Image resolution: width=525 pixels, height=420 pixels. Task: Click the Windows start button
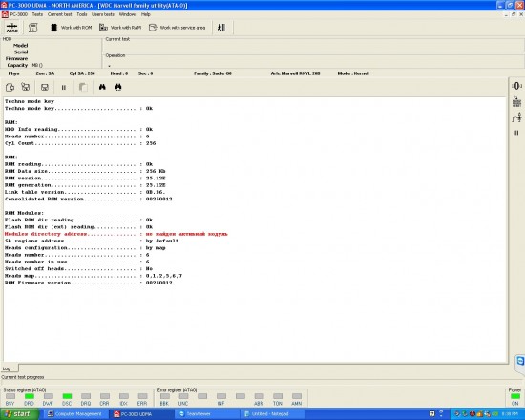(18, 414)
